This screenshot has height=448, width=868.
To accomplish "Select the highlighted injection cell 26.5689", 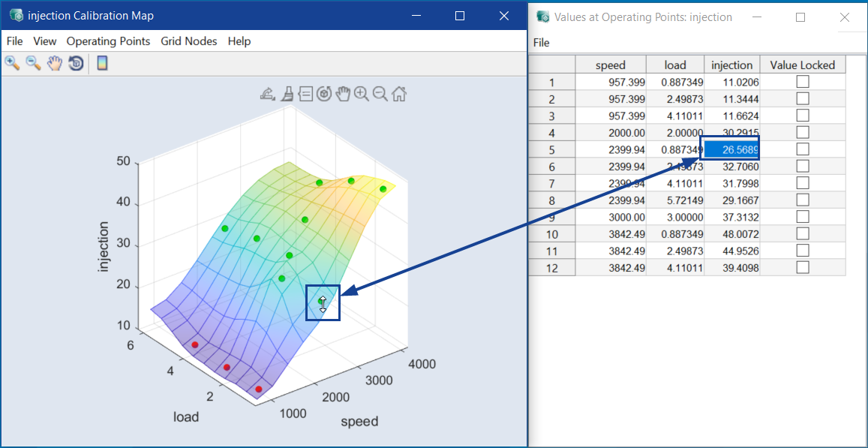I will [731, 149].
